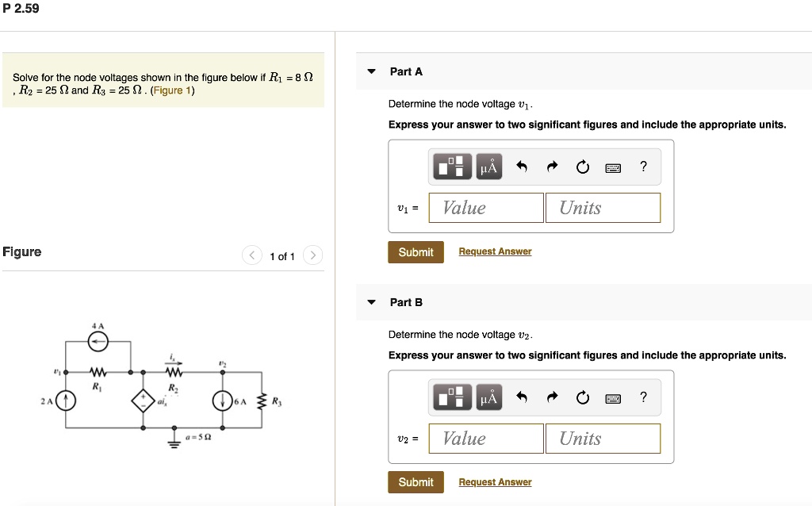
Task: Collapse the Part B section
Action: click(x=371, y=301)
